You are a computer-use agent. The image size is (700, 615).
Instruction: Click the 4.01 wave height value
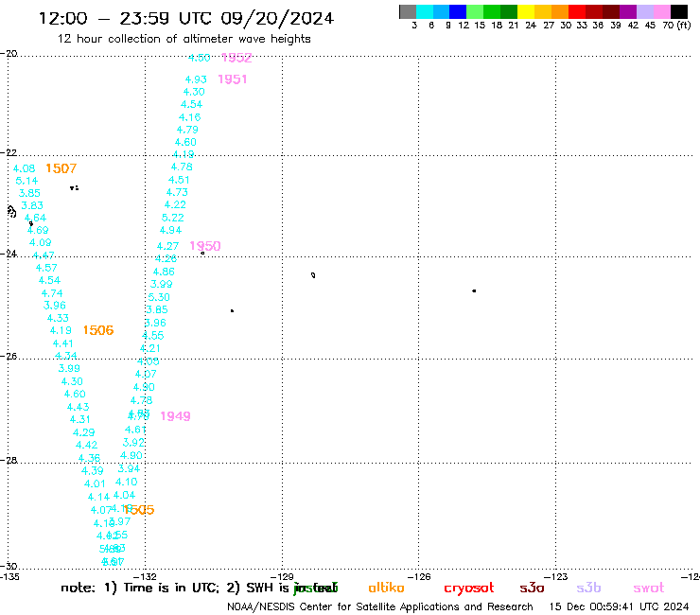pyautogui.click(x=95, y=483)
